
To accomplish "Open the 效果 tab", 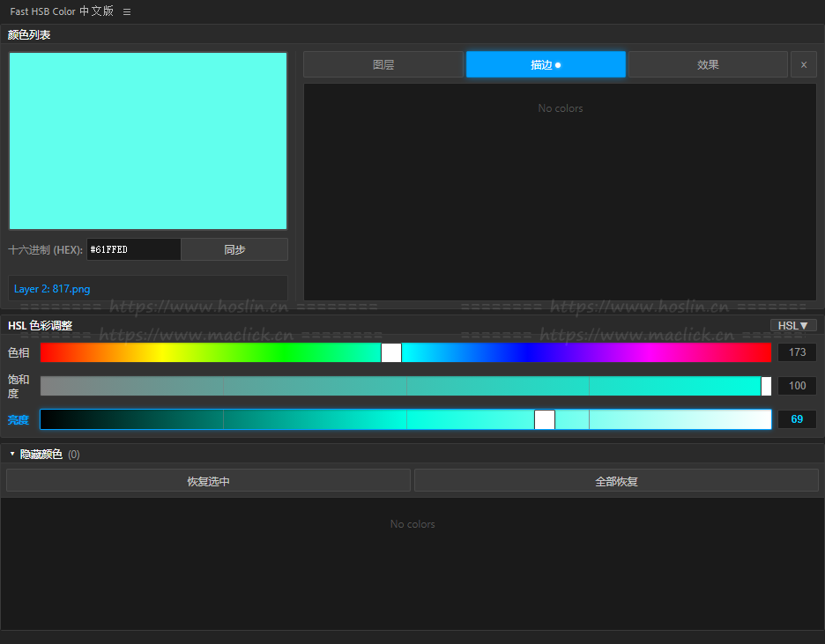I will click(x=708, y=64).
